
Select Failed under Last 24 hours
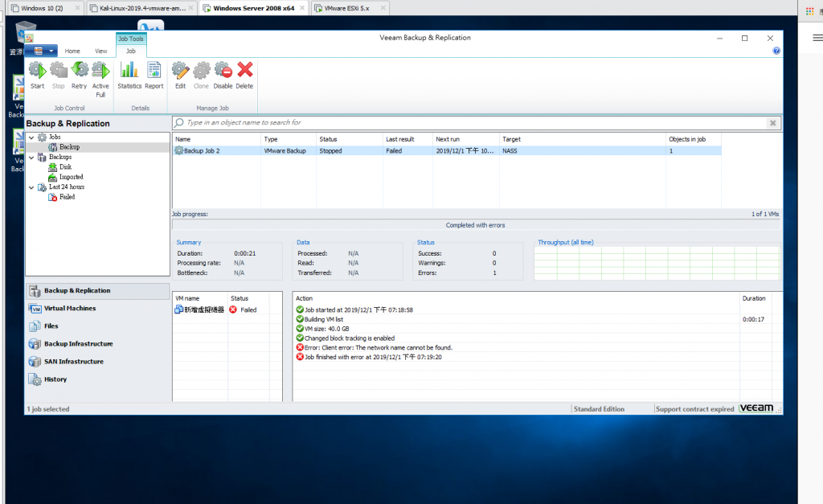(67, 197)
